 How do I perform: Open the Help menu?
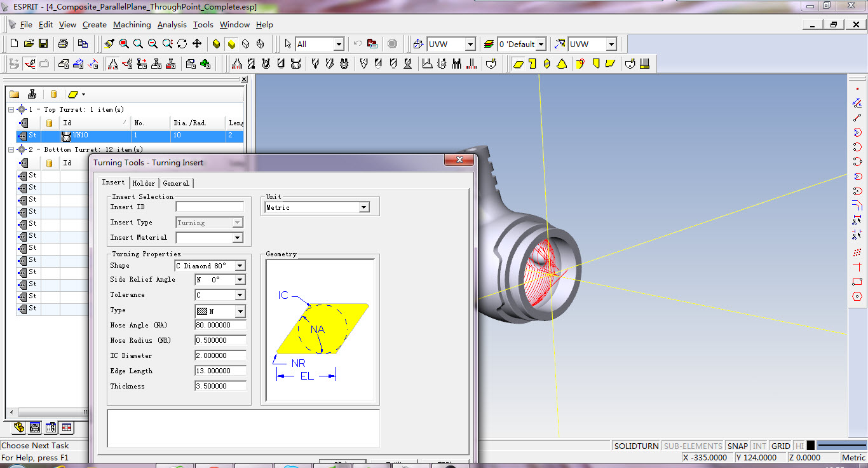coord(264,25)
